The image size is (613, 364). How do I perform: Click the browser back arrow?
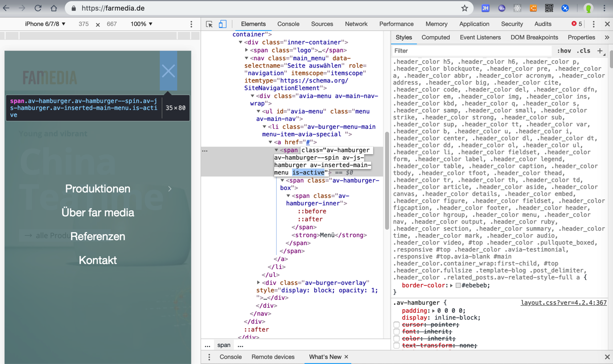(x=6, y=8)
